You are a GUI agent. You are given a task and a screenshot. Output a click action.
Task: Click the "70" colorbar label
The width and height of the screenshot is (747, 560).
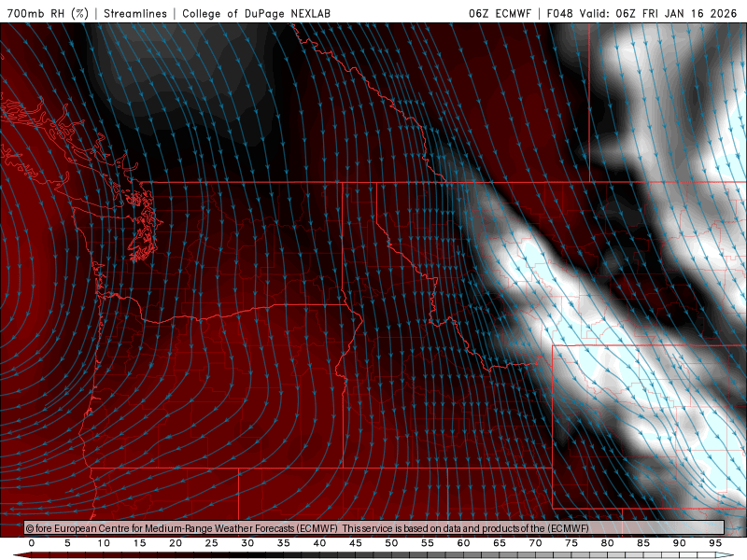[535, 543]
